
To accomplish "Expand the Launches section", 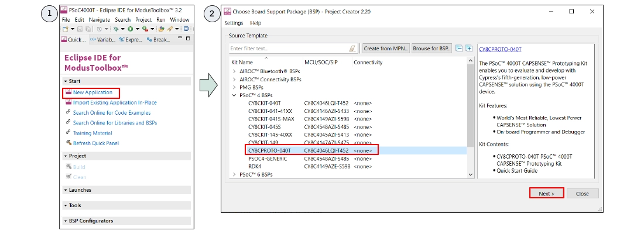I will (66, 190).
